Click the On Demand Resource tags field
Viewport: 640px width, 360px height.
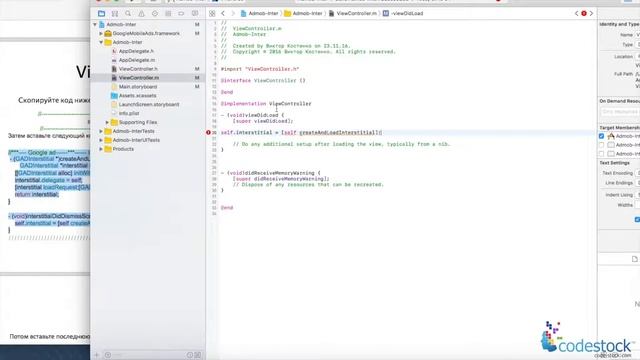click(x=620, y=112)
